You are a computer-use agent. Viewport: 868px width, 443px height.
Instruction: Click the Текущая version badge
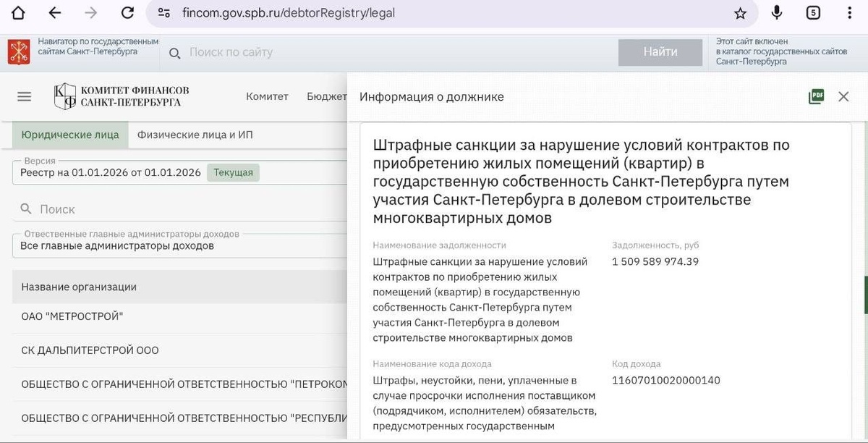tap(234, 172)
